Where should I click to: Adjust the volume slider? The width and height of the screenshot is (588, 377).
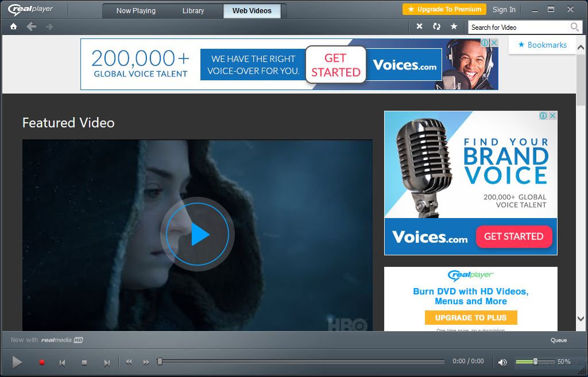point(535,362)
